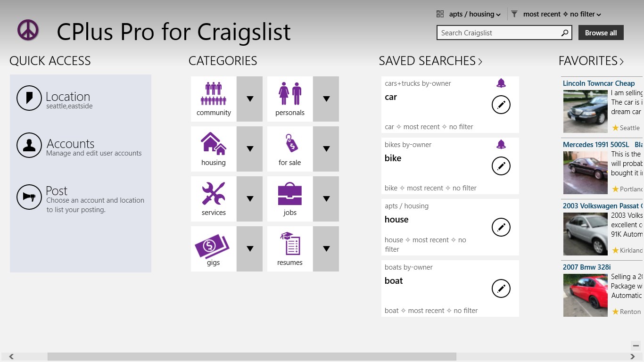Click the resumes category icon
The width and height of the screenshot is (644, 362).
coord(289,245)
